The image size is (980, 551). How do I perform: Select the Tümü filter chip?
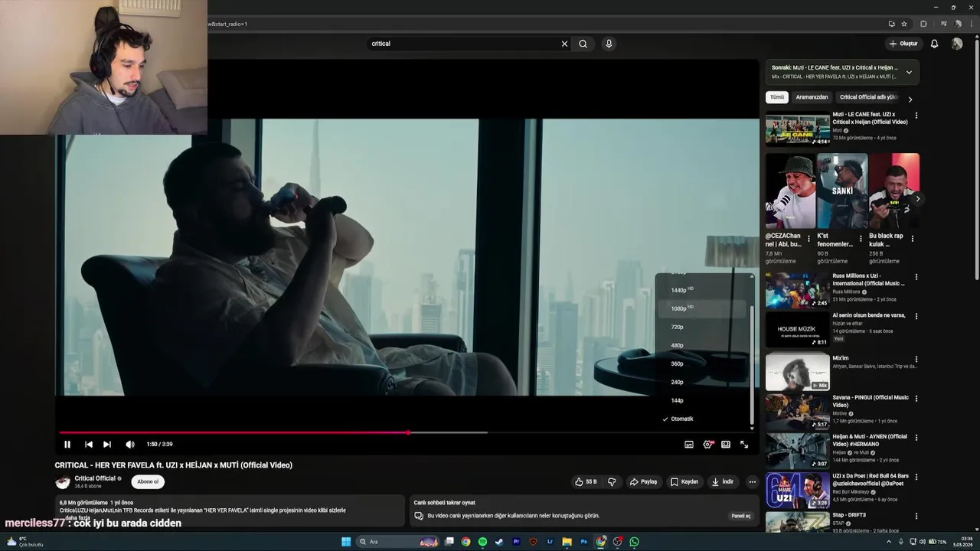click(x=777, y=97)
